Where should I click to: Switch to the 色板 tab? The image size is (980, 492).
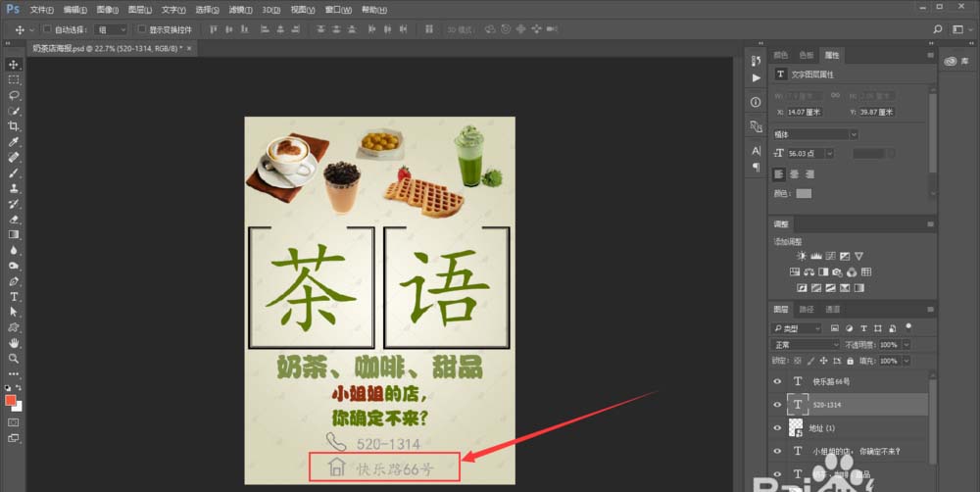pyautogui.click(x=807, y=55)
